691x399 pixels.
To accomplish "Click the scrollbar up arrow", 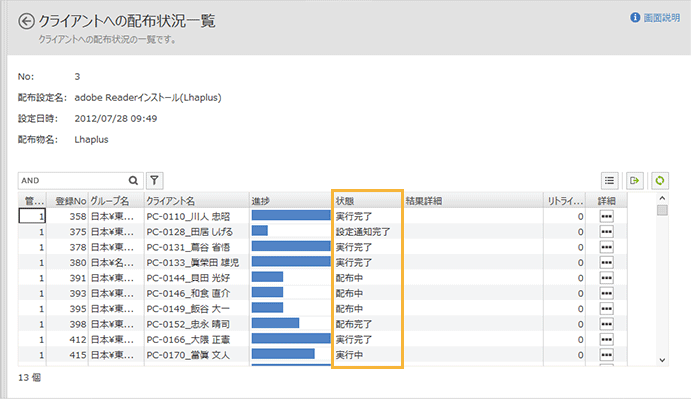I will [662, 198].
